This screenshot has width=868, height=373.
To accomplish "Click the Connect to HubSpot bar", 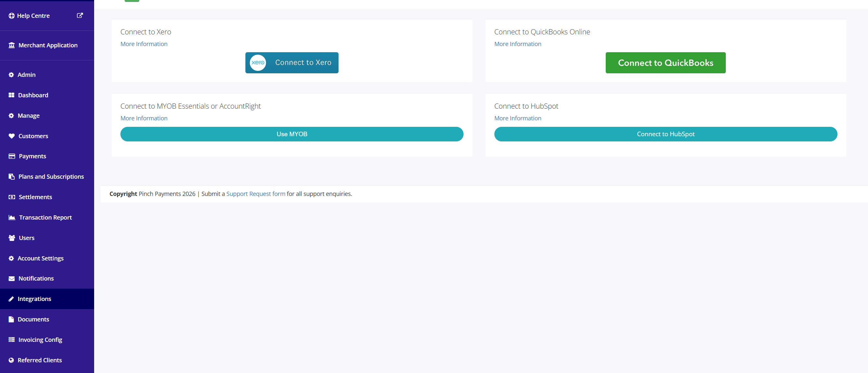I will [x=665, y=134].
